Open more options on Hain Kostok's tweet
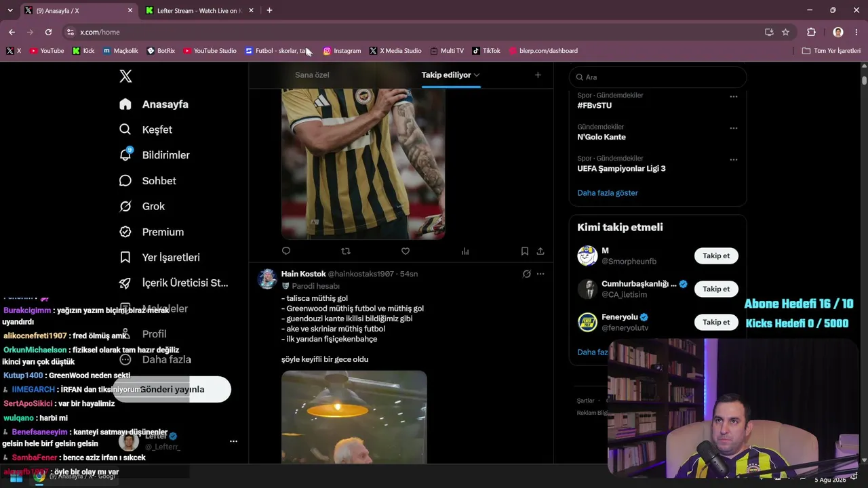Screen dimensions: 868x488 click(540, 274)
